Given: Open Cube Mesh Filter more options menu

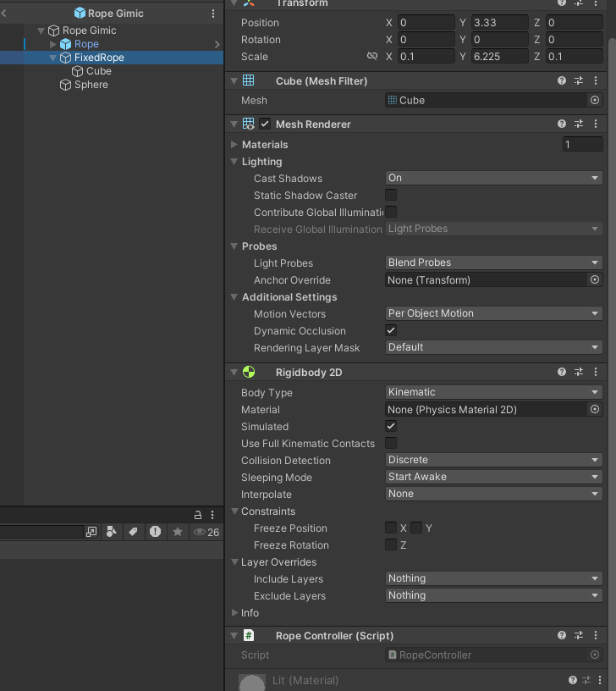Looking at the screenshot, I should click(596, 80).
